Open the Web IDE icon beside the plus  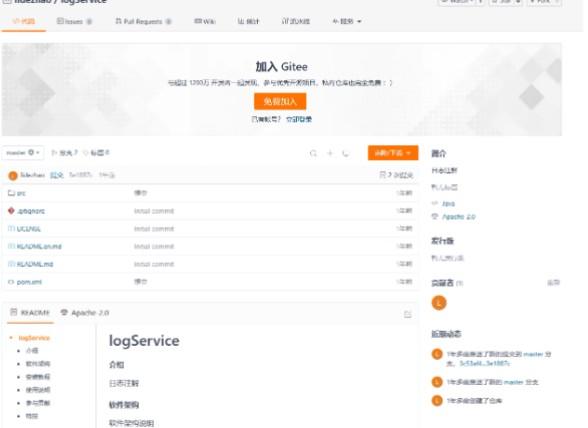tap(346, 153)
